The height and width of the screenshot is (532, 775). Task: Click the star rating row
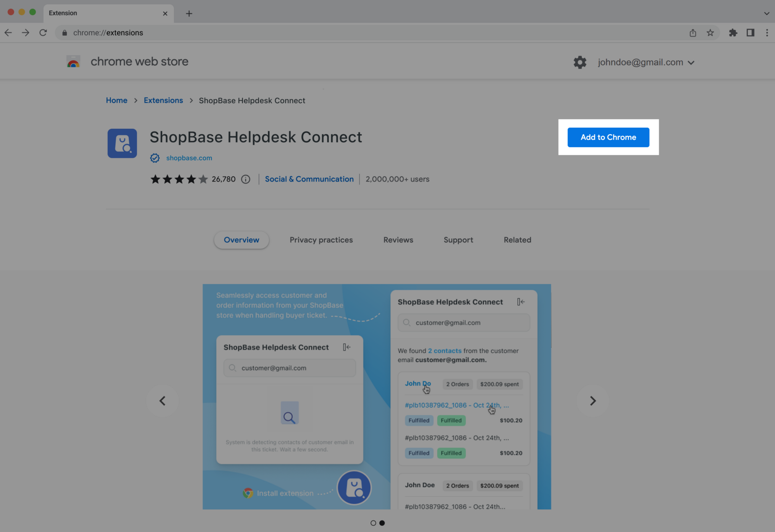[x=179, y=179]
